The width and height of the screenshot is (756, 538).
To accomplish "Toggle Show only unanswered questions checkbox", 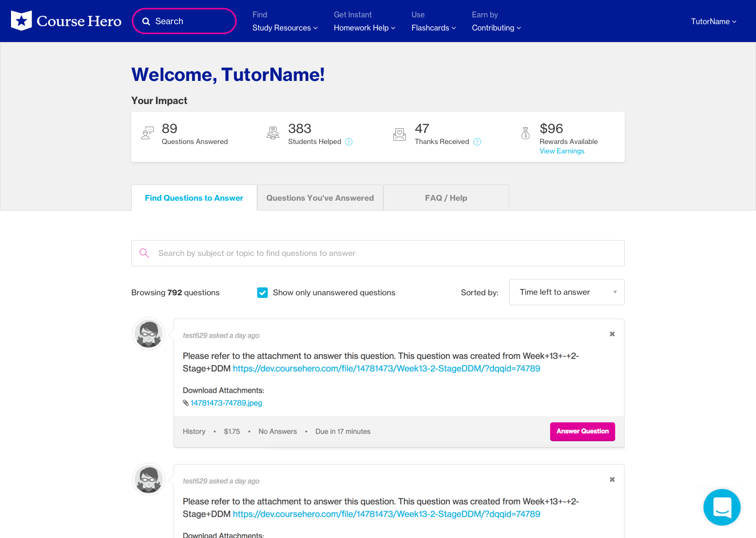I will 262,293.
